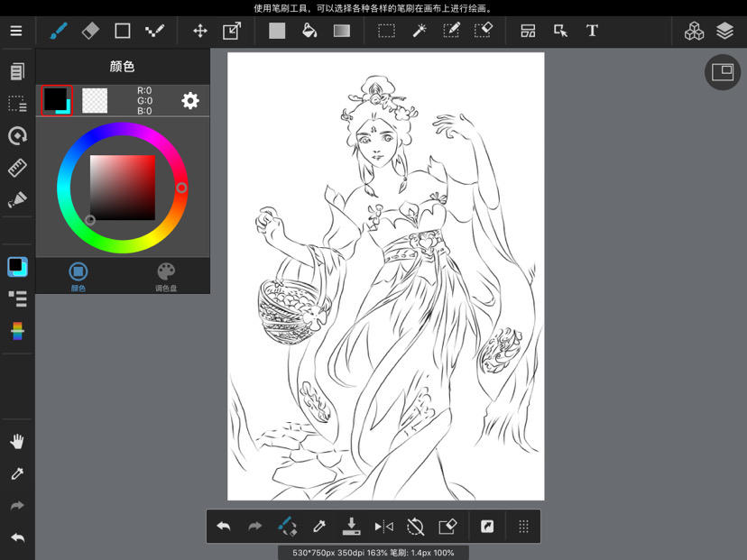
Task: Undo using bottom bar arrow
Action: 224,527
